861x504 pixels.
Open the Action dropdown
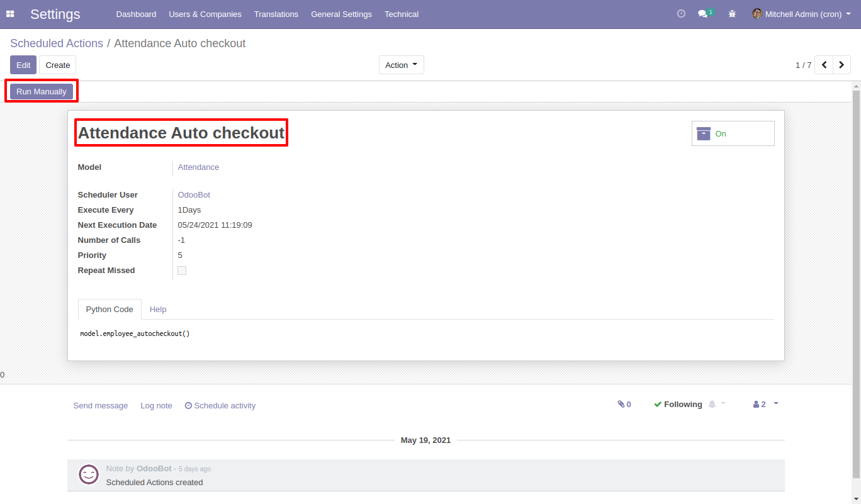[402, 65]
